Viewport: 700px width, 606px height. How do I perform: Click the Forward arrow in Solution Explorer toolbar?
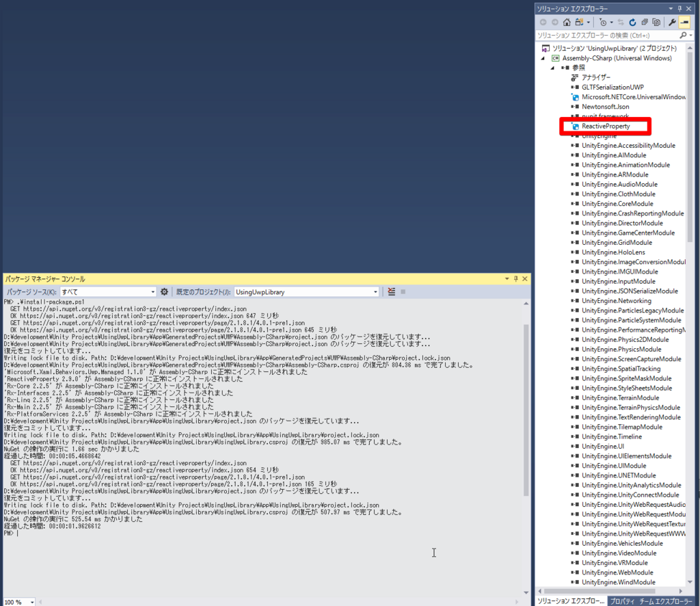click(554, 23)
